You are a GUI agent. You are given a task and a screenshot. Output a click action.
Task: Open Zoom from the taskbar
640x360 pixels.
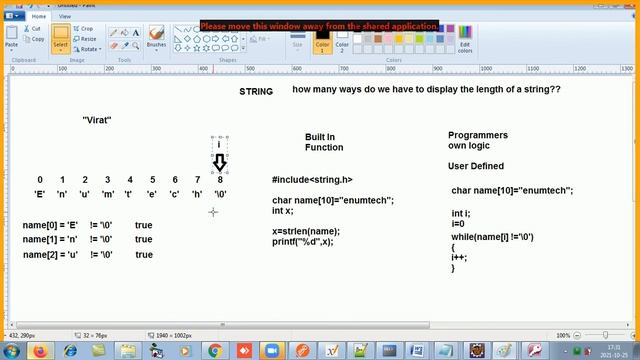(272, 351)
